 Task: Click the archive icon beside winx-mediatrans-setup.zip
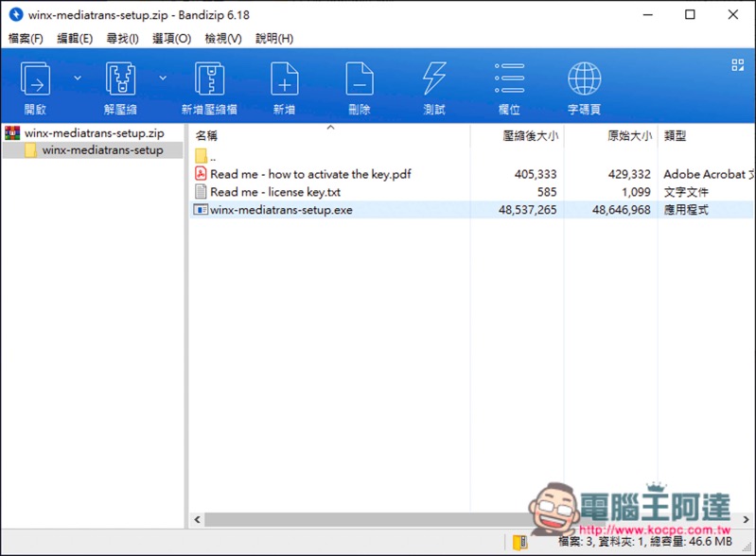[12, 132]
